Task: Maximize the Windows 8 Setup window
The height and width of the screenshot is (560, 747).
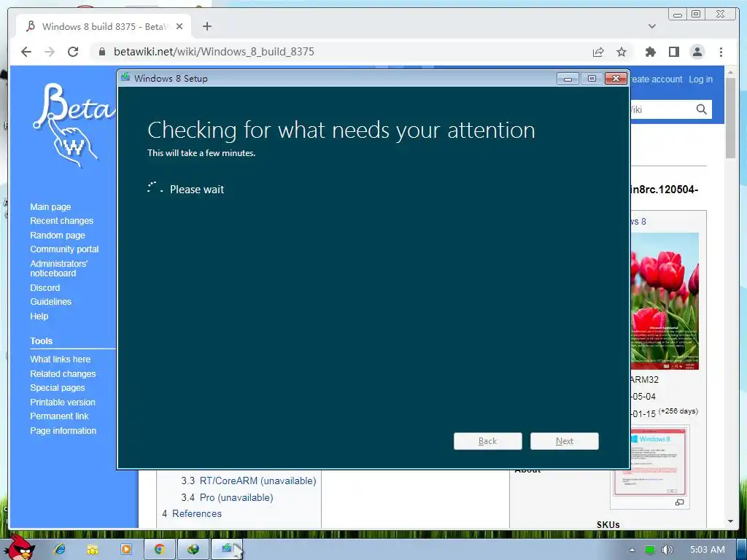Action: [x=592, y=79]
